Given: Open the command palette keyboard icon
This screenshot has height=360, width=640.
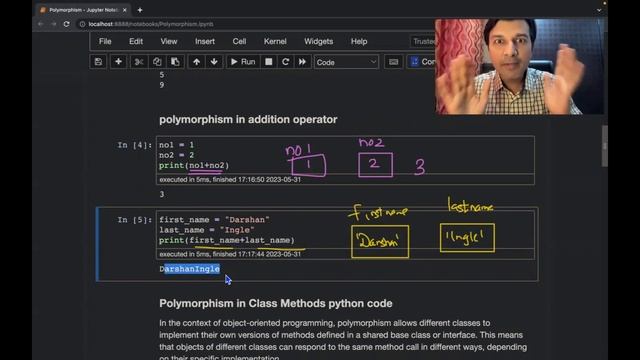Looking at the screenshot, I should pyautogui.click(x=393, y=62).
